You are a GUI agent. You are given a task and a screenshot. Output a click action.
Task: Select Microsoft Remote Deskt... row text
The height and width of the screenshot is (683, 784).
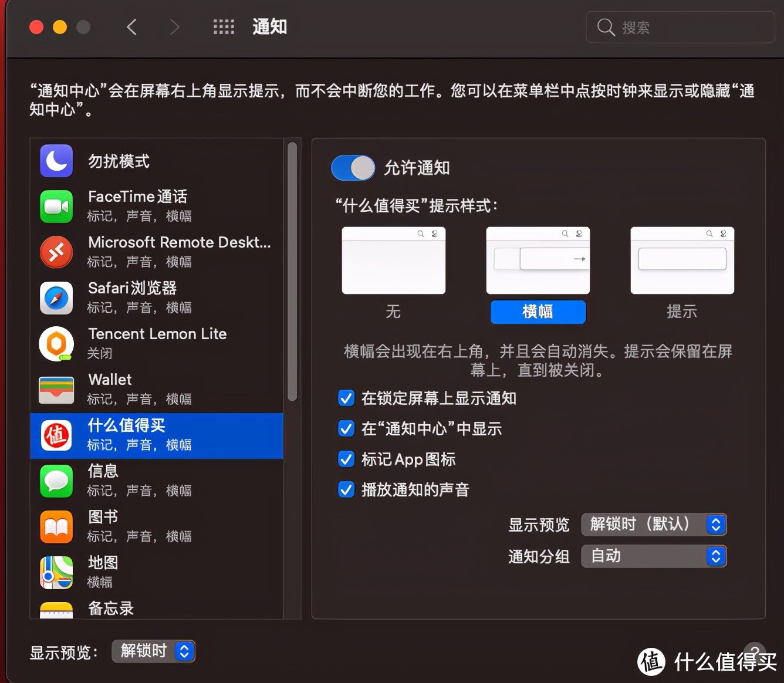pos(180,242)
